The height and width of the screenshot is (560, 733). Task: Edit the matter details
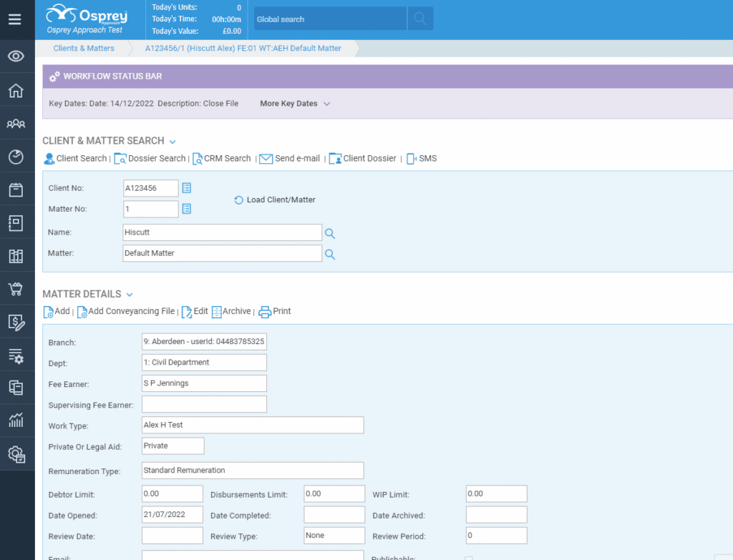(x=195, y=312)
